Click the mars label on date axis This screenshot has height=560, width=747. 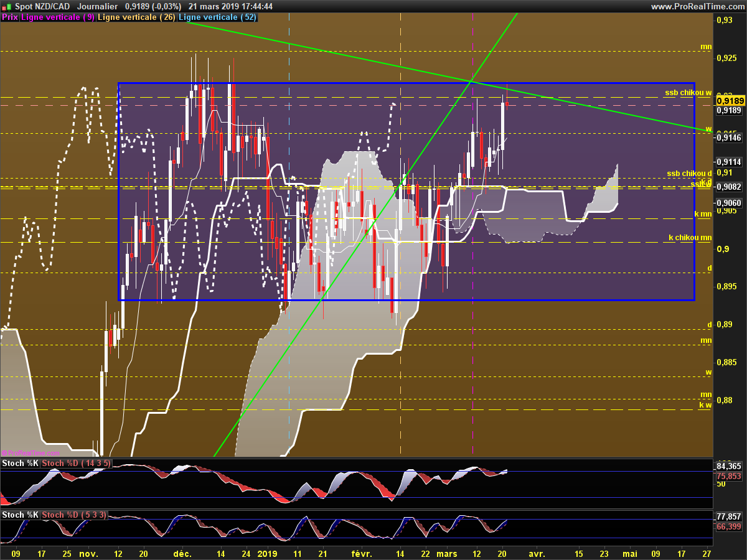point(446,553)
